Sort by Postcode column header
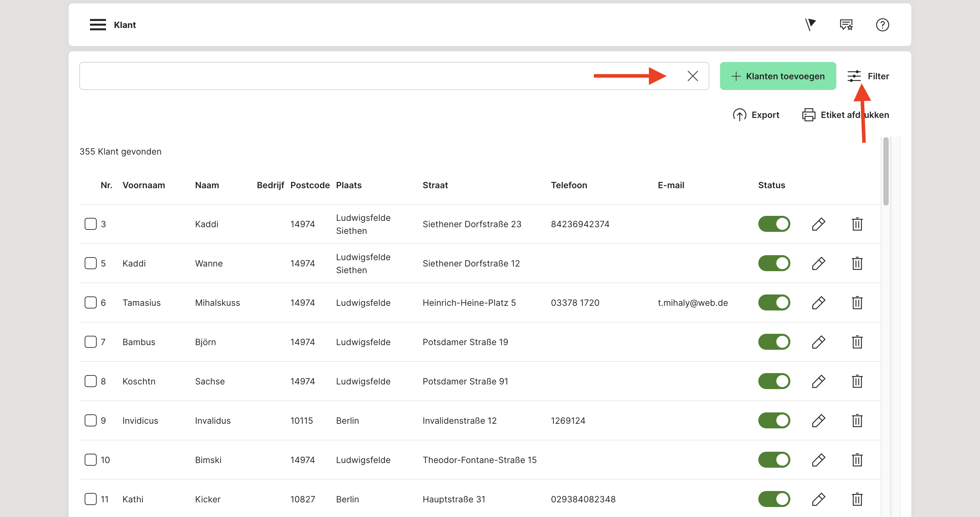Viewport: 980px width, 517px height. pos(310,185)
